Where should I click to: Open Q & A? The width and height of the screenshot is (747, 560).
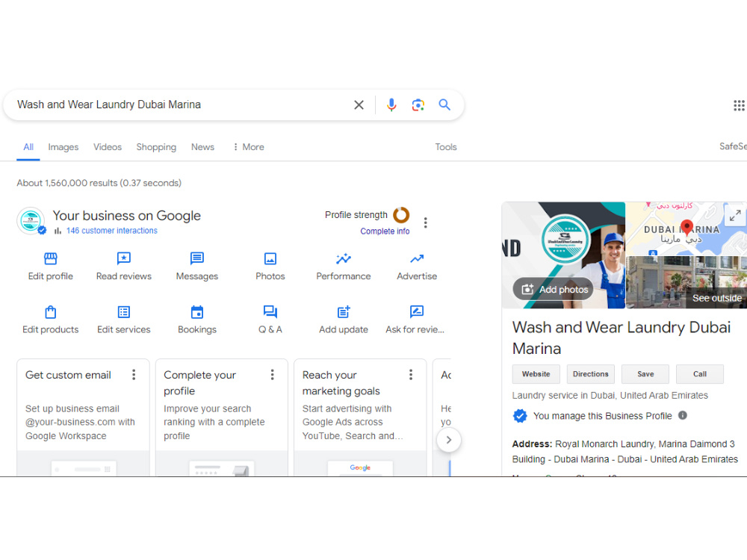click(x=270, y=320)
